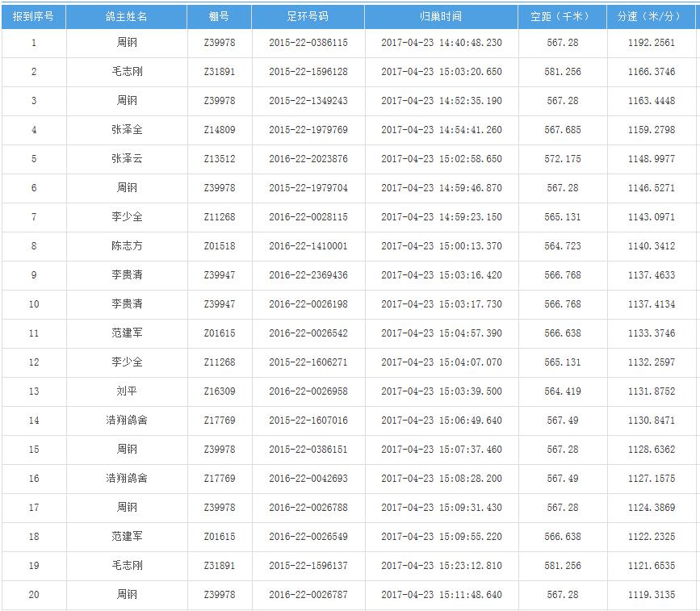Select owner name 张泽全
700x611 pixels.
(x=127, y=130)
